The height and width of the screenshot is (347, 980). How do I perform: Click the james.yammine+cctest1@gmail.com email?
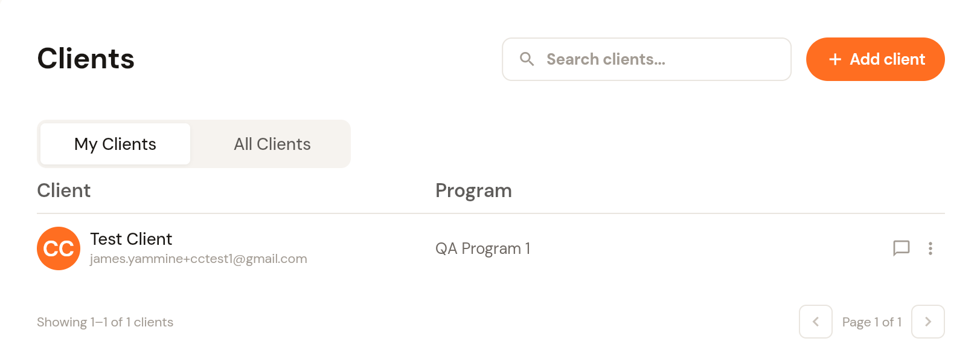[x=199, y=259]
